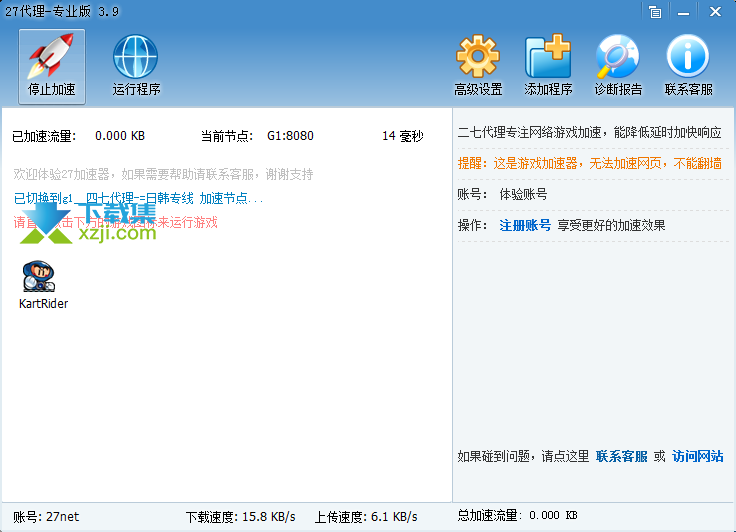
Task: Minimize the 27代理 window
Action: pyautogui.click(x=683, y=12)
